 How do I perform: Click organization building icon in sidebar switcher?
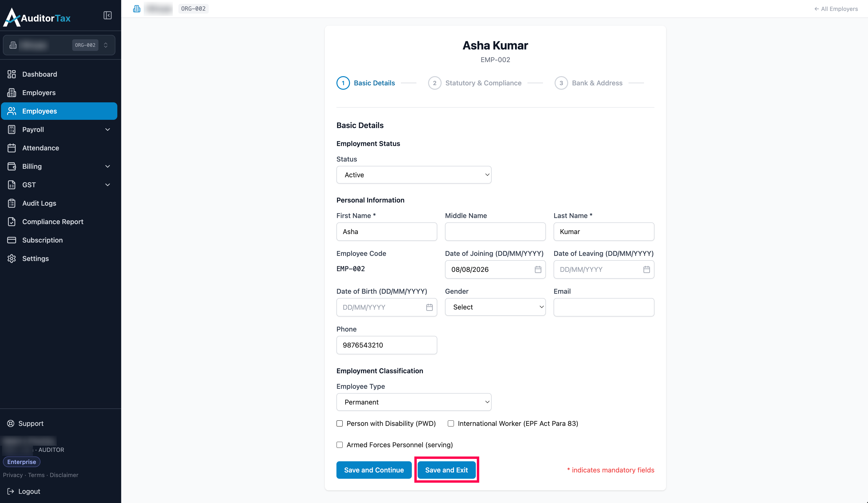pyautogui.click(x=13, y=45)
